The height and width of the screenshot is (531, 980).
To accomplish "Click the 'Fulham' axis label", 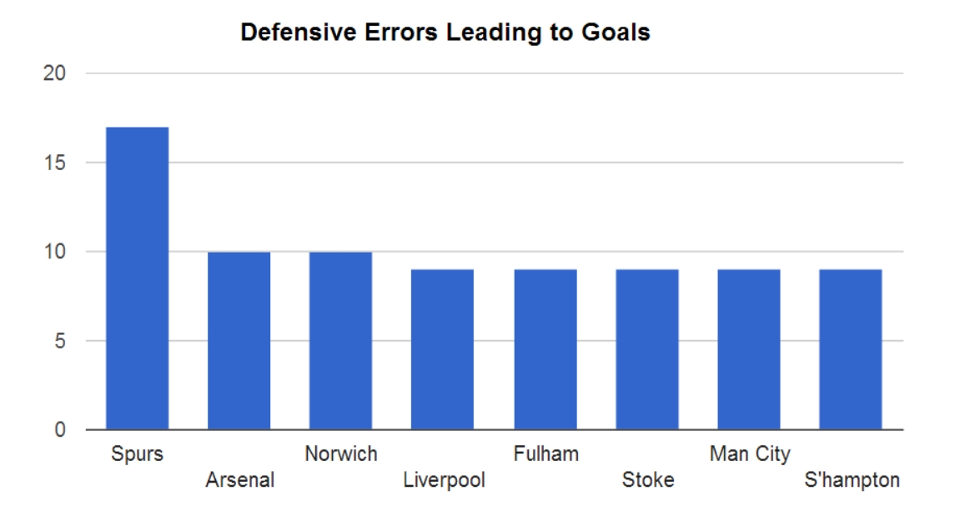I will 545,454.
